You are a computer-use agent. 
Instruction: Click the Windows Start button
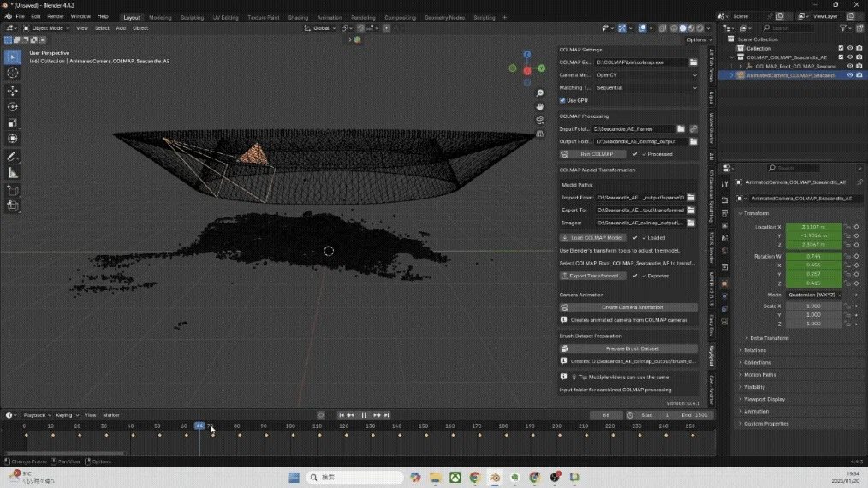coord(294,478)
